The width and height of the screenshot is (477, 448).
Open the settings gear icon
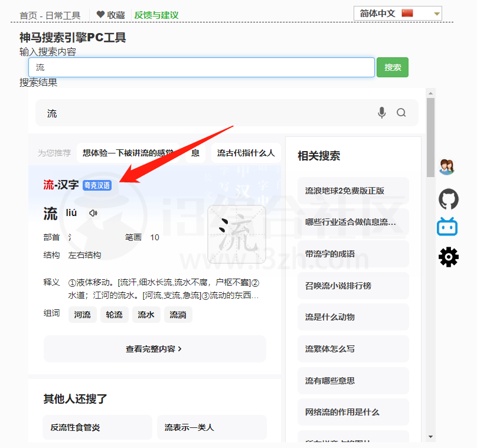(x=449, y=257)
